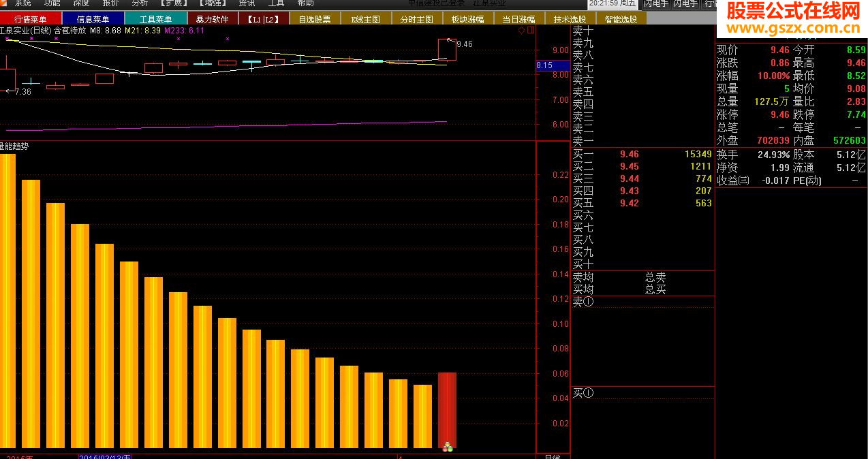The width and height of the screenshot is (868, 459).
Task: Click the tallest yellow volume bar
Action: (x=7, y=301)
